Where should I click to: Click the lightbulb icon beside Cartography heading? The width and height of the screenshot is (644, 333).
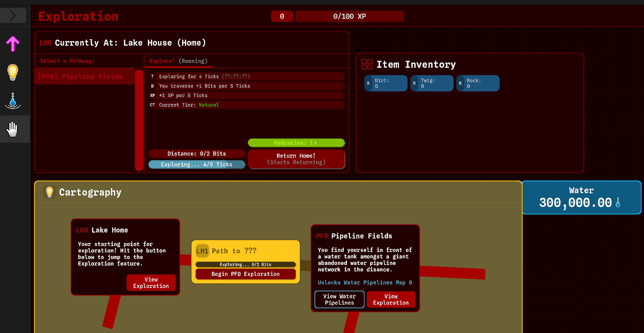[50, 192]
